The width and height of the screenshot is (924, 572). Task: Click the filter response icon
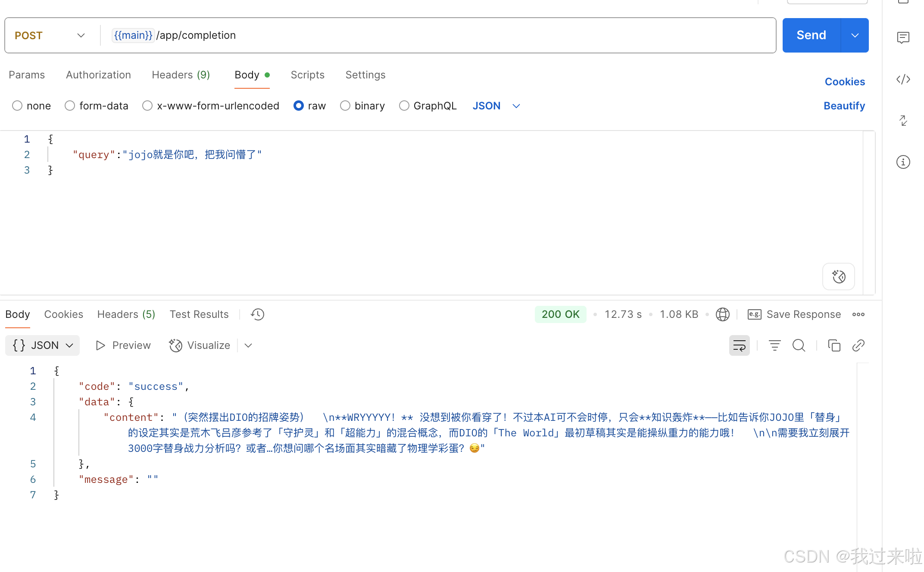774,345
